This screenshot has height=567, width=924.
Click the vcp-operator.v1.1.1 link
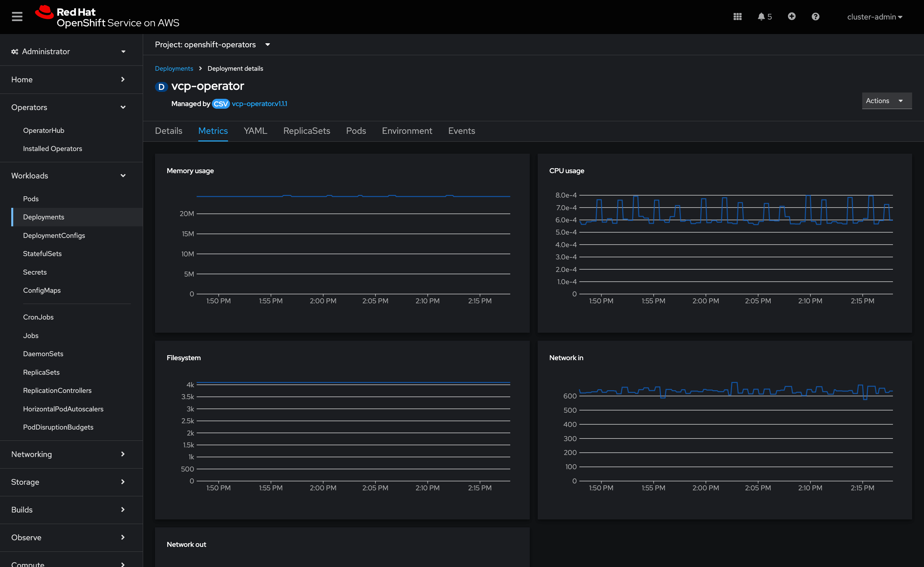[261, 104]
